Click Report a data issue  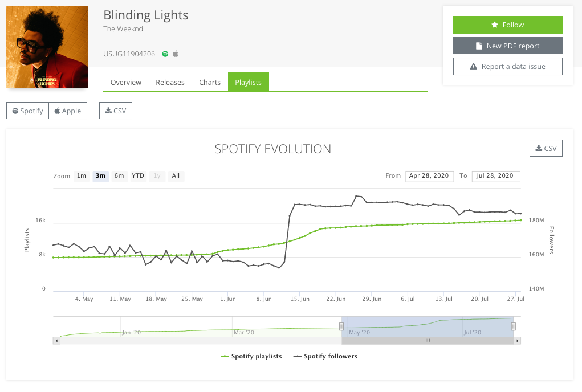(x=507, y=66)
